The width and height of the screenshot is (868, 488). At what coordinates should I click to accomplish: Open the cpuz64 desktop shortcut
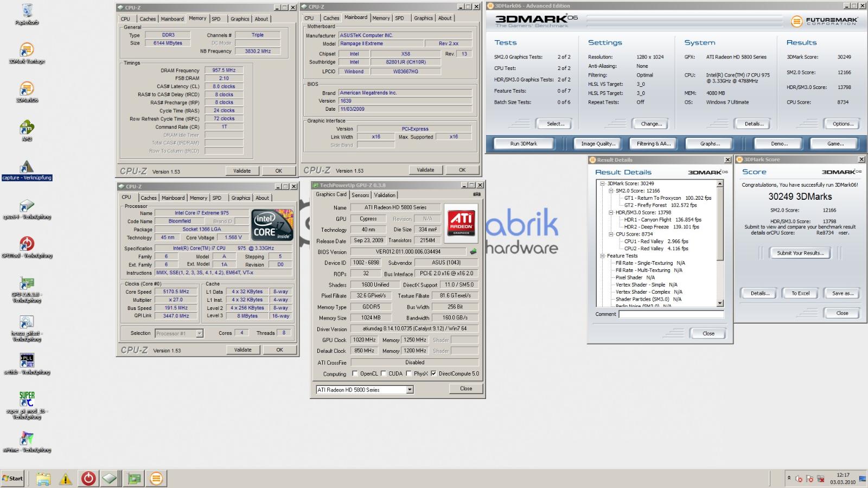(x=27, y=209)
